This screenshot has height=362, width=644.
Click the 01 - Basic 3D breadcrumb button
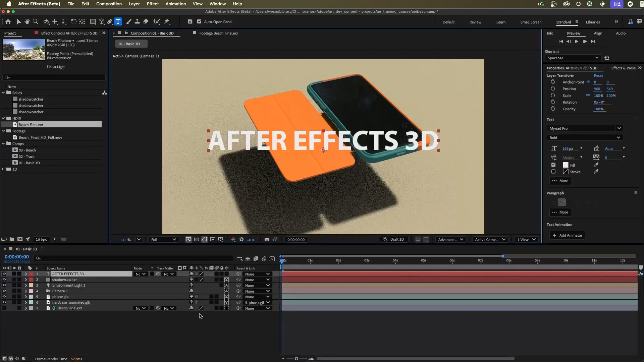pos(131,44)
